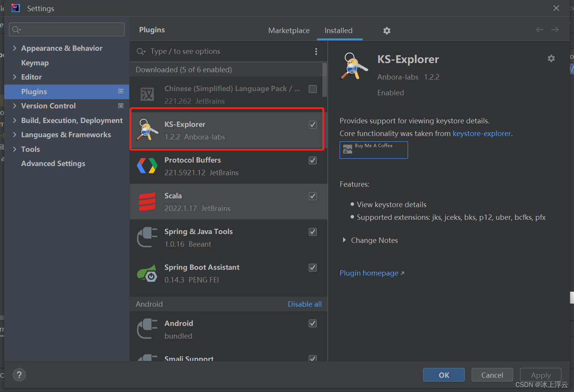This screenshot has height=392, width=574.
Task: Expand the Change Notes section
Action: [344, 240]
